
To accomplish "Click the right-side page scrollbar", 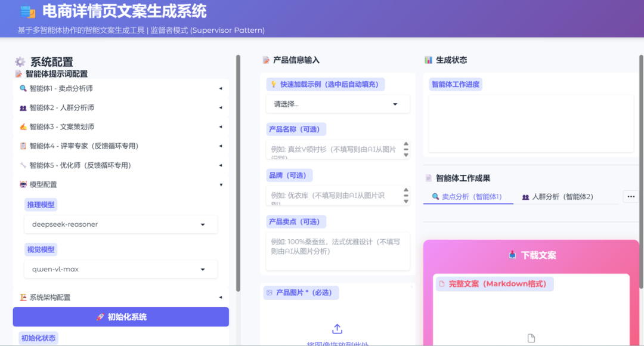I will 642,172.
